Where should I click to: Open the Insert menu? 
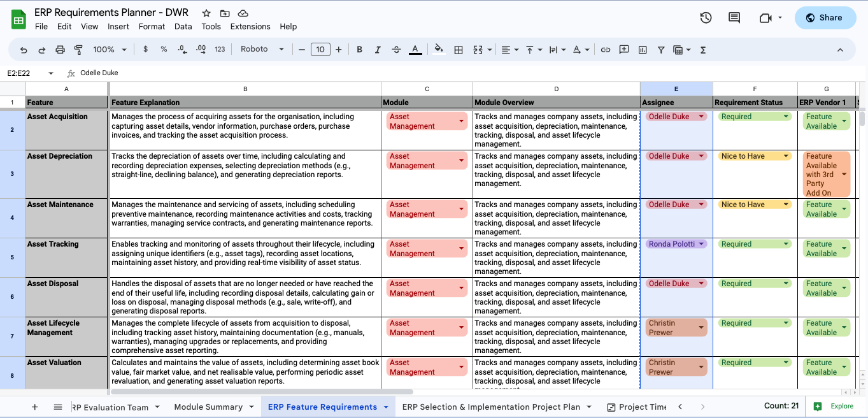pyautogui.click(x=118, y=27)
